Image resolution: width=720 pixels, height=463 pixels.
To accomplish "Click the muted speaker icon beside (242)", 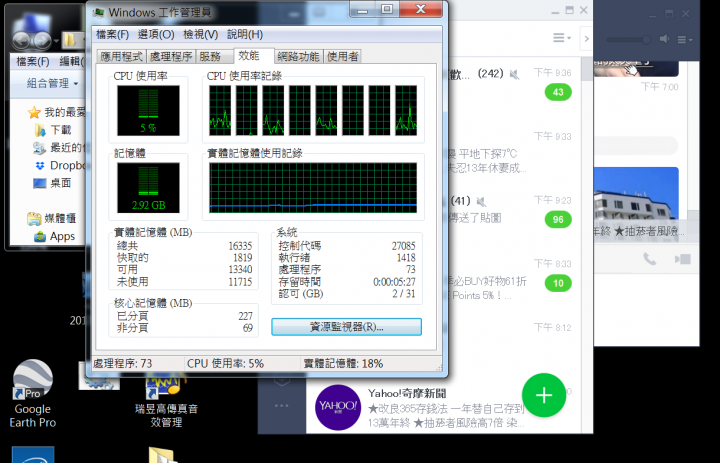I will 515,74.
